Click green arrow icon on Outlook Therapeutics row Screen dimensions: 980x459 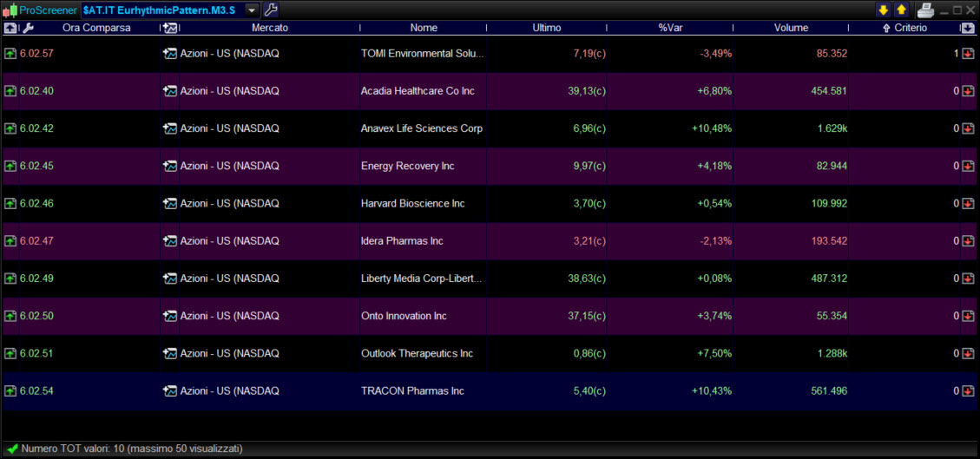click(10, 353)
